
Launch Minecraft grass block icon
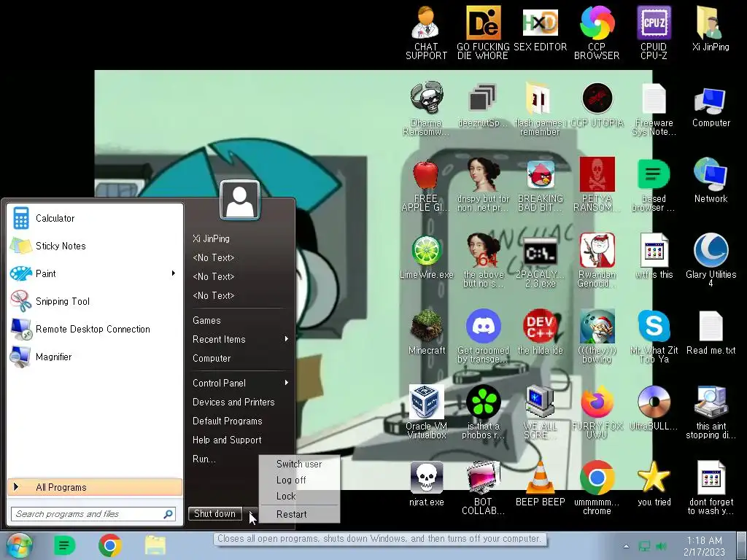[x=426, y=332]
